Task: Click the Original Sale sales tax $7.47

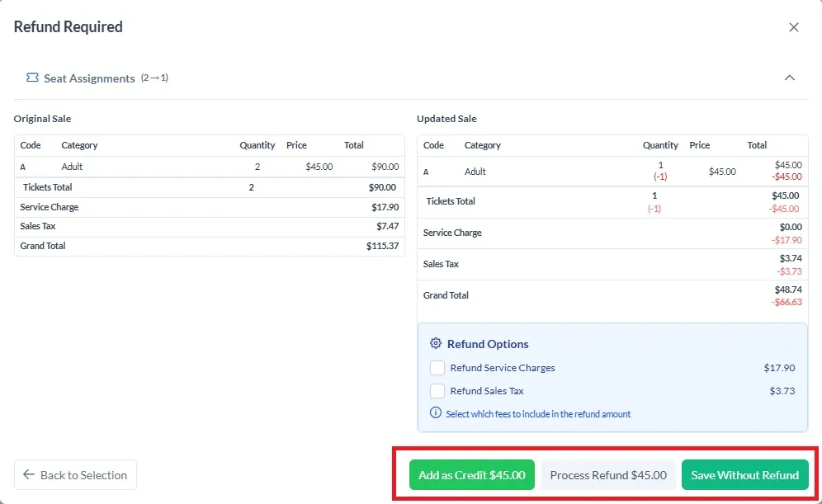Action: (x=387, y=226)
